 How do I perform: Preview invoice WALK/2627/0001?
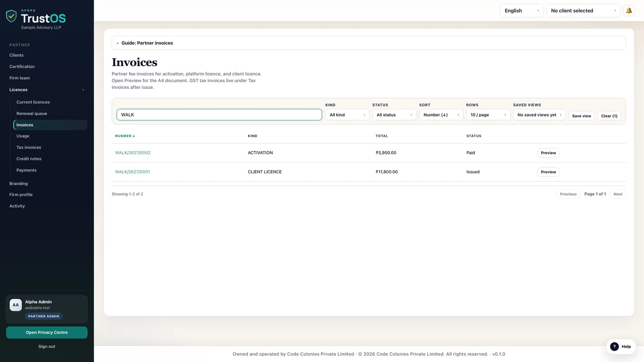[x=548, y=172]
